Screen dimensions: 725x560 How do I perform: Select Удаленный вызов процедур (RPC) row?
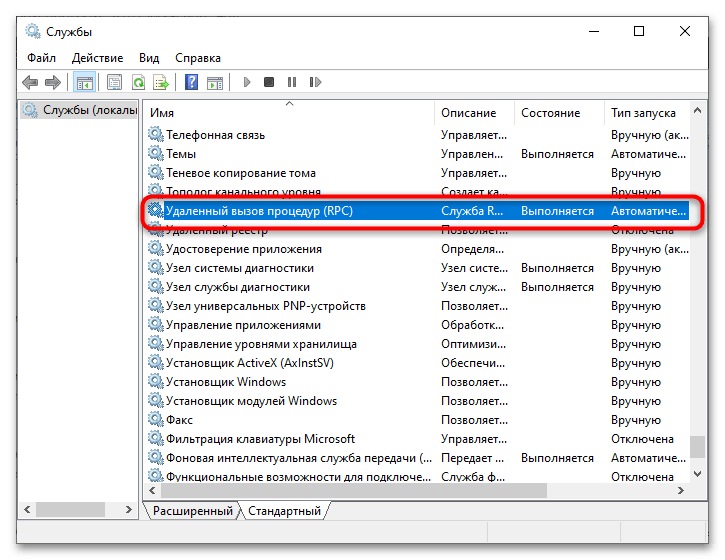click(x=418, y=211)
